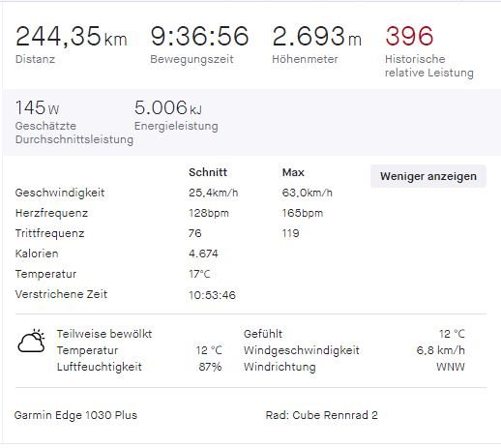This screenshot has width=501, height=448.
Task: Click the Weniger anzeigen button
Action: [428, 176]
